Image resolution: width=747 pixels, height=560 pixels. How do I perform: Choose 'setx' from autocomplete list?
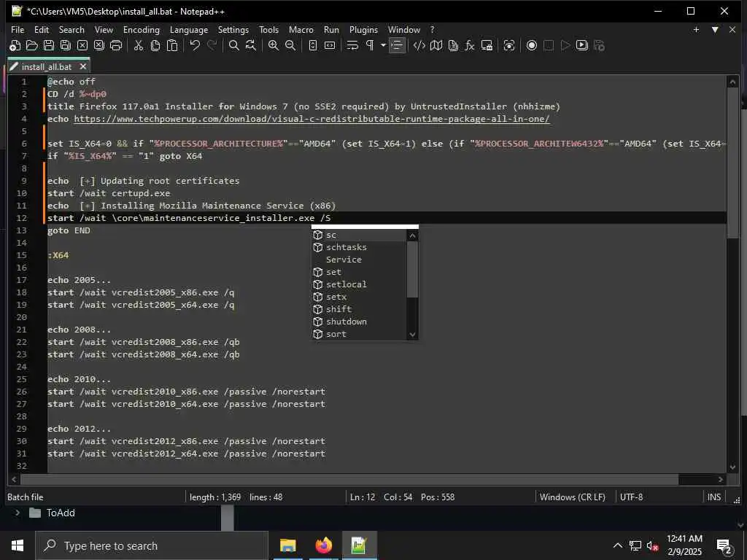(x=359, y=297)
